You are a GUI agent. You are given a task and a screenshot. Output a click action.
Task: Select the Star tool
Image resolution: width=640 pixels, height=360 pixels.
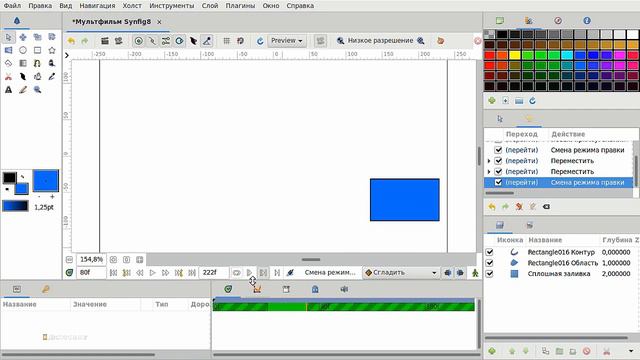pos(52,50)
